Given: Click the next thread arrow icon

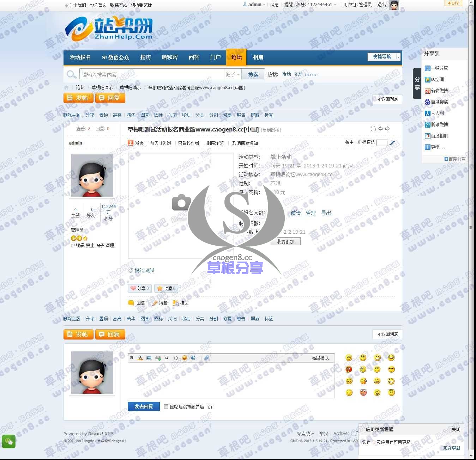Looking at the screenshot, I should tap(387, 129).
